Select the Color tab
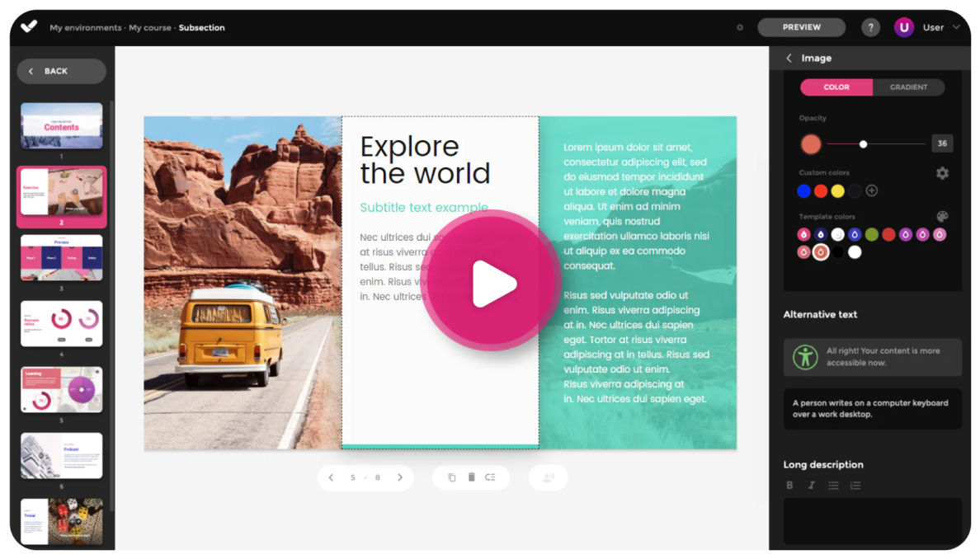Image resolution: width=980 pixels, height=559 pixels. tap(836, 87)
